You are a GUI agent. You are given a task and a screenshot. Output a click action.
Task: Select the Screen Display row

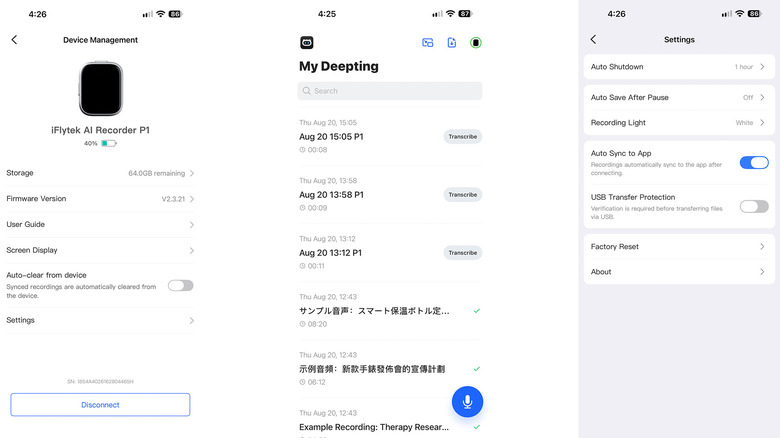[x=100, y=250]
